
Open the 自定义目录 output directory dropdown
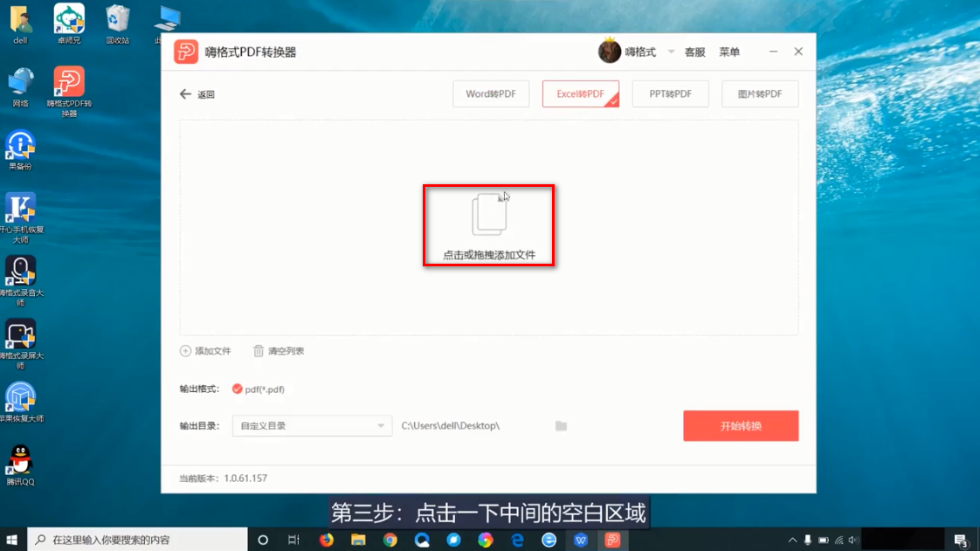(312, 425)
